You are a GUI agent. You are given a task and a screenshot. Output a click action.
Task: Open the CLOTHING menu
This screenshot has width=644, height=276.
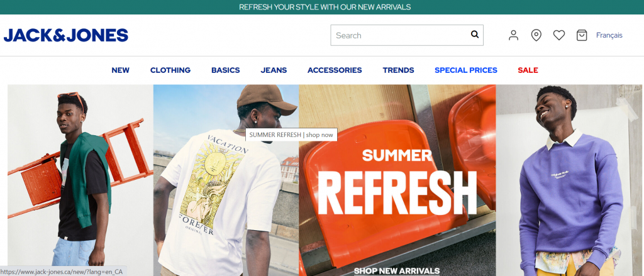(x=170, y=70)
